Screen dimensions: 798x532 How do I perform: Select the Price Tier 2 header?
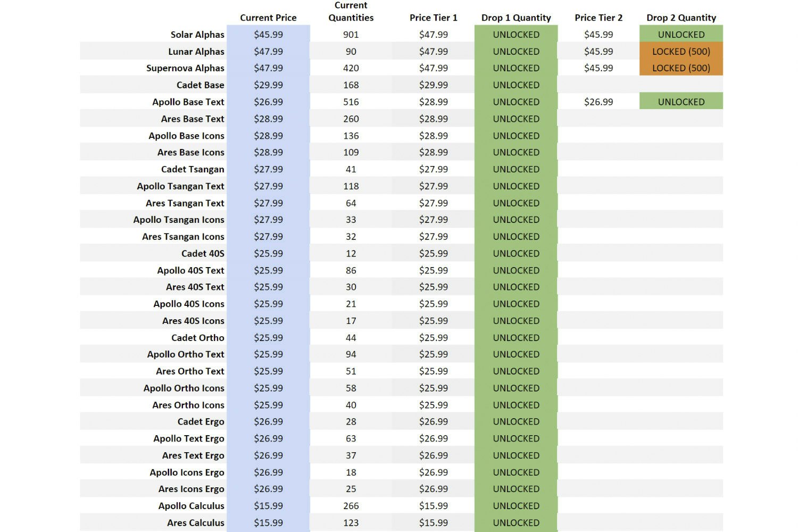tap(598, 18)
